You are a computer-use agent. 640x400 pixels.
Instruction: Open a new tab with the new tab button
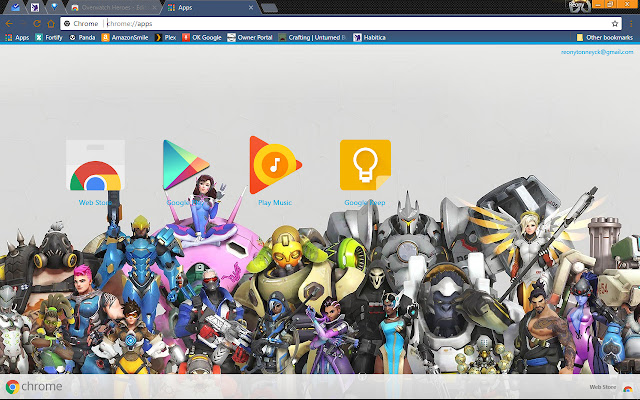pyautogui.click(x=269, y=8)
